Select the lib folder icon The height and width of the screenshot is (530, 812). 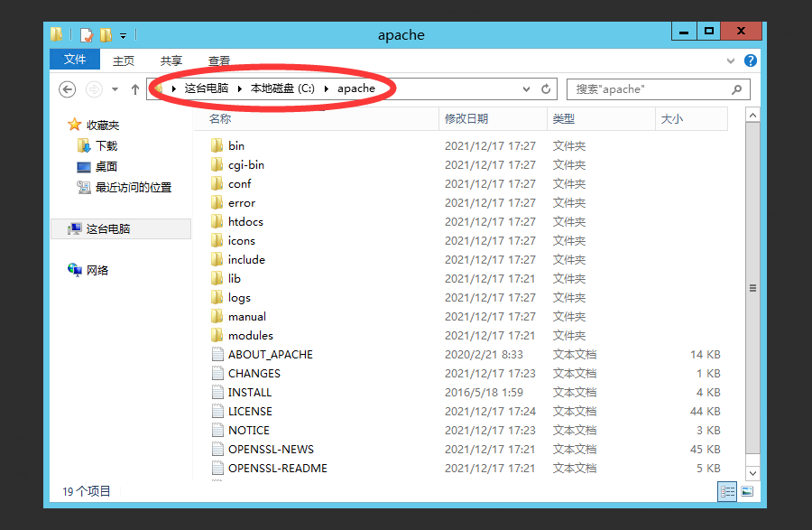217,279
